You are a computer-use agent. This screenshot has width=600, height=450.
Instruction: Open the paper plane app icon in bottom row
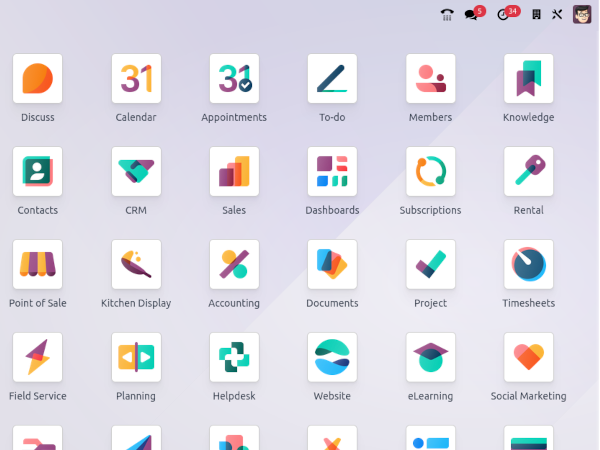coord(136,438)
